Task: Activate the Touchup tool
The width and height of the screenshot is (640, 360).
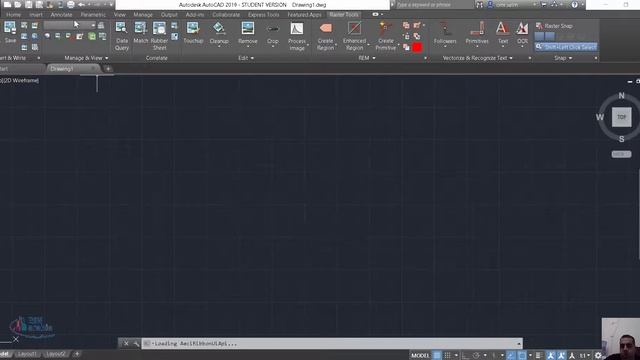Action: [193, 33]
